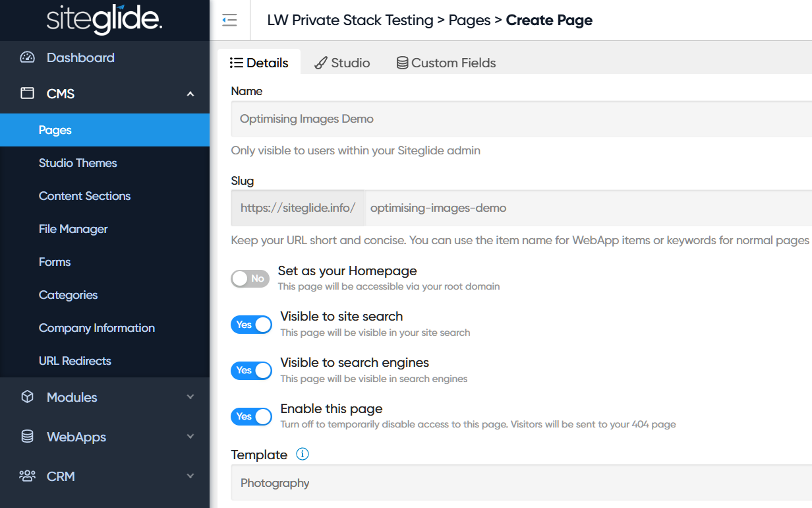Viewport: 812px width, 508px height.
Task: Open the Custom Fields tab
Action: tap(446, 63)
